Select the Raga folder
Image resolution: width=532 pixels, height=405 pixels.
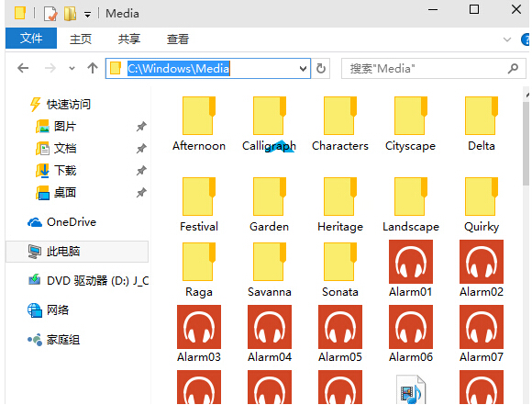point(199,270)
